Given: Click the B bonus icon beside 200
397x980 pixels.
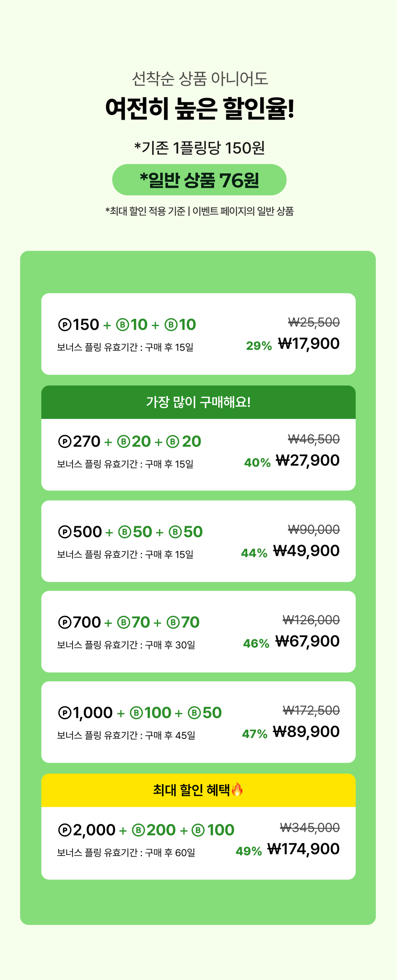Looking at the screenshot, I should (x=138, y=830).
